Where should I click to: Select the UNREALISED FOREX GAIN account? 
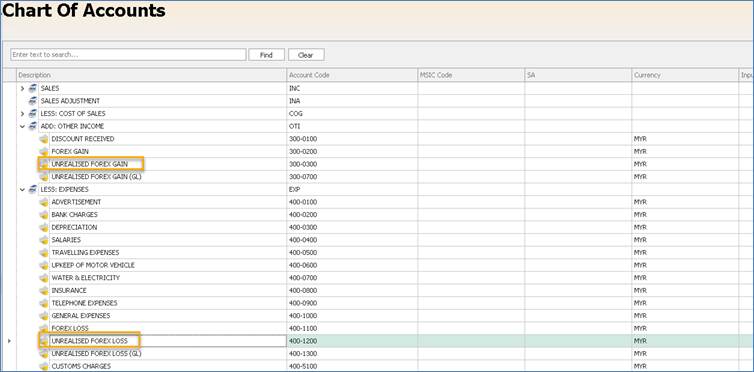pyautogui.click(x=89, y=164)
